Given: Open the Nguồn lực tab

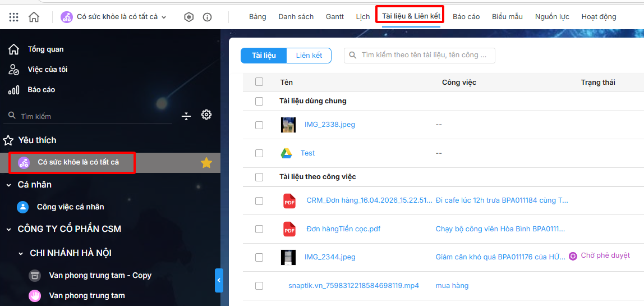Looking at the screenshot, I should pos(552,17).
